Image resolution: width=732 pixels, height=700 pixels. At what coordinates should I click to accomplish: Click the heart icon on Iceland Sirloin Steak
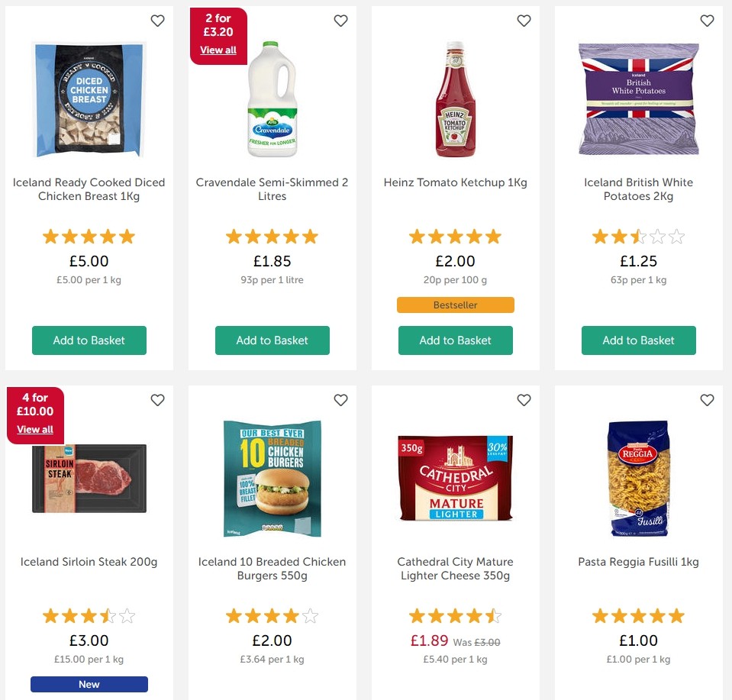click(x=157, y=399)
